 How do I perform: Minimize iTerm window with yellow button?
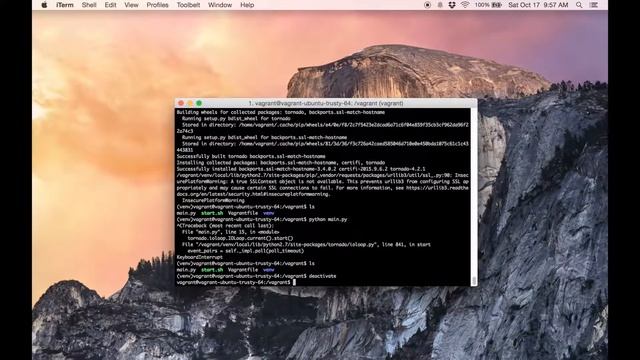pyautogui.click(x=190, y=103)
